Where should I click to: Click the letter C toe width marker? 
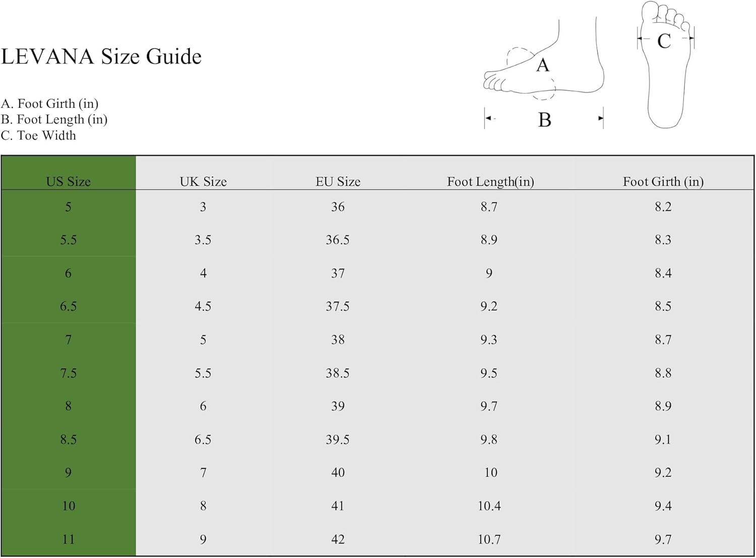tap(664, 41)
